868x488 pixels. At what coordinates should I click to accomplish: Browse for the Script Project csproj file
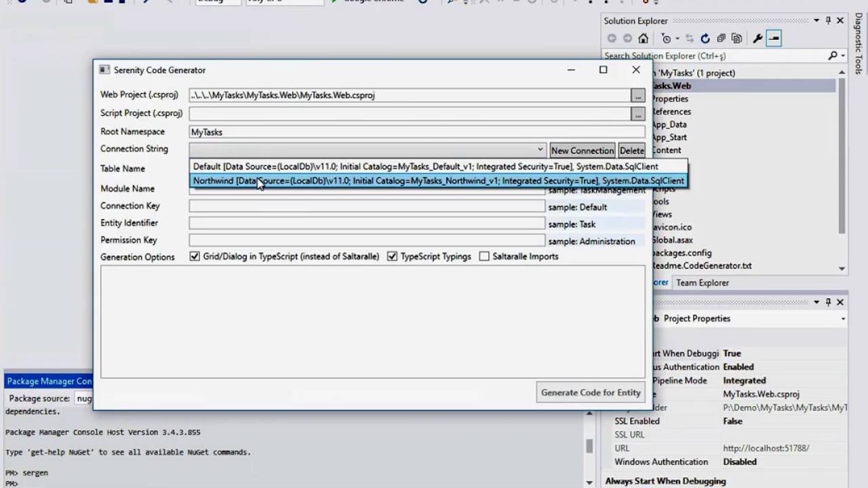(x=637, y=114)
